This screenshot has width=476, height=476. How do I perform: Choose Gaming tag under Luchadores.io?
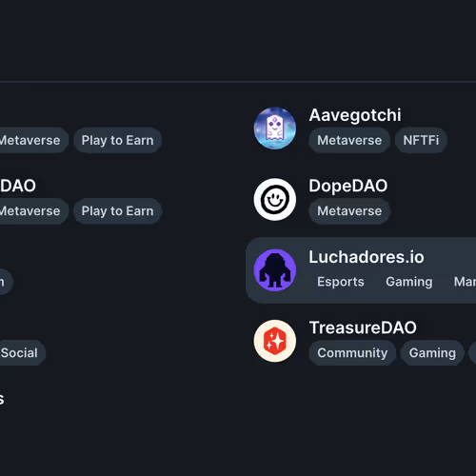pyautogui.click(x=409, y=282)
